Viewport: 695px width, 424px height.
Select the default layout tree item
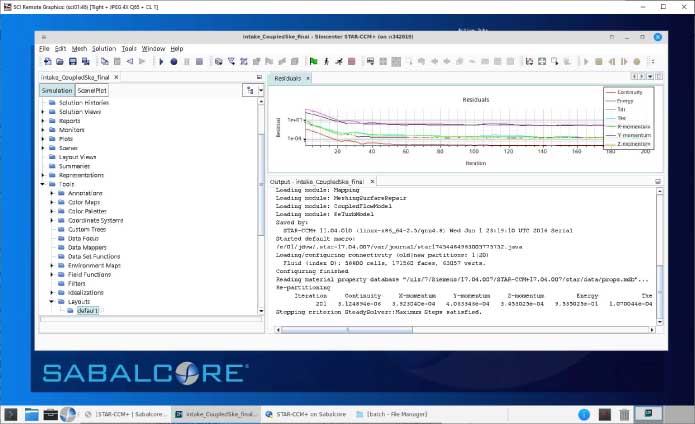point(87,311)
